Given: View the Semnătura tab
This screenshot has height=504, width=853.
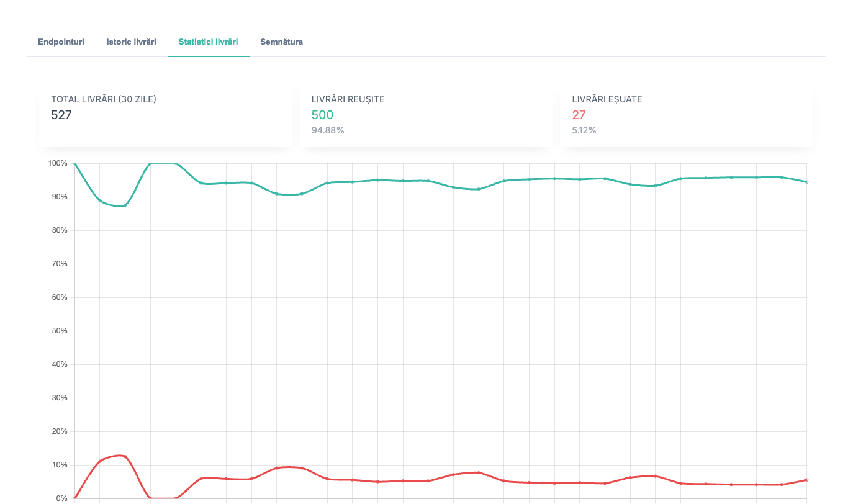Looking at the screenshot, I should [281, 42].
